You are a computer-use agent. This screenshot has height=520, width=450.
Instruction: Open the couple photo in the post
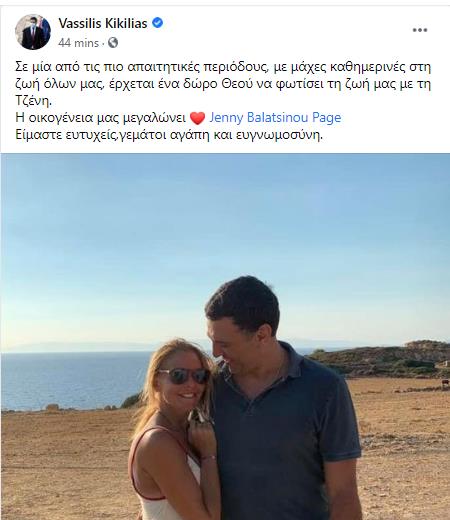[225, 336]
